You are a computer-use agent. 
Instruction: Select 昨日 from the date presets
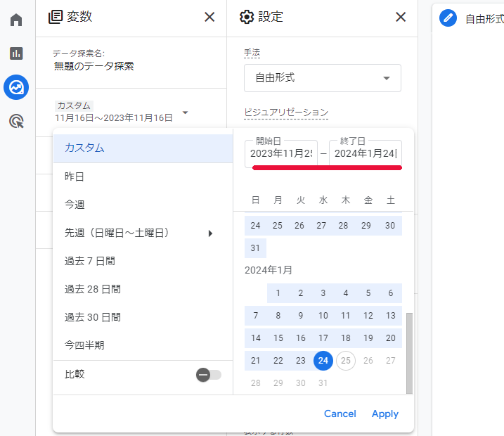75,177
